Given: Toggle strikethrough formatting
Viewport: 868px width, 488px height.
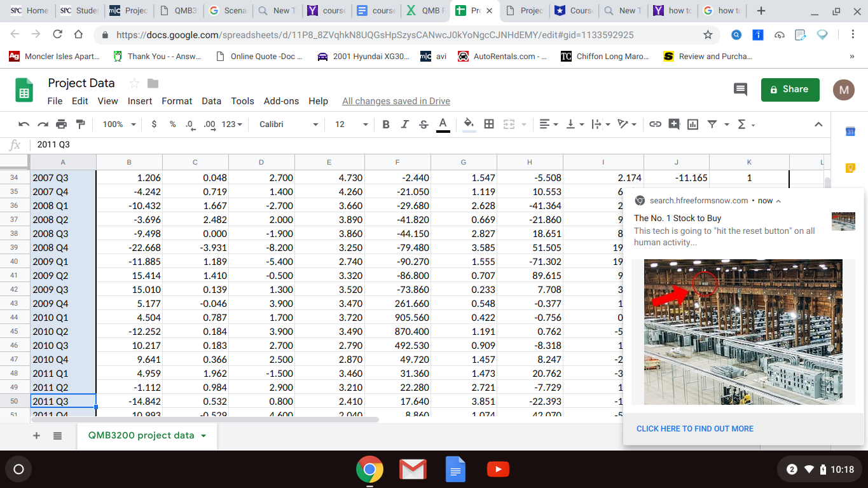Looking at the screenshot, I should point(424,125).
